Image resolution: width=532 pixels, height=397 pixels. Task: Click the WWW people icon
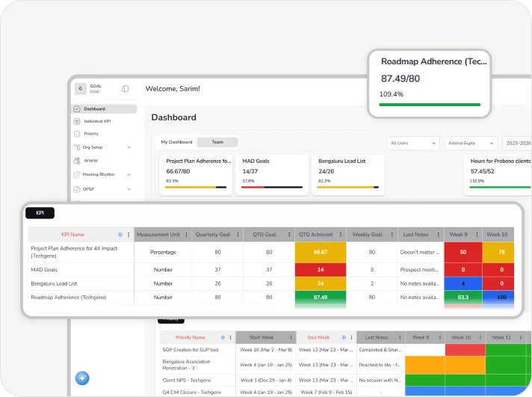77,161
